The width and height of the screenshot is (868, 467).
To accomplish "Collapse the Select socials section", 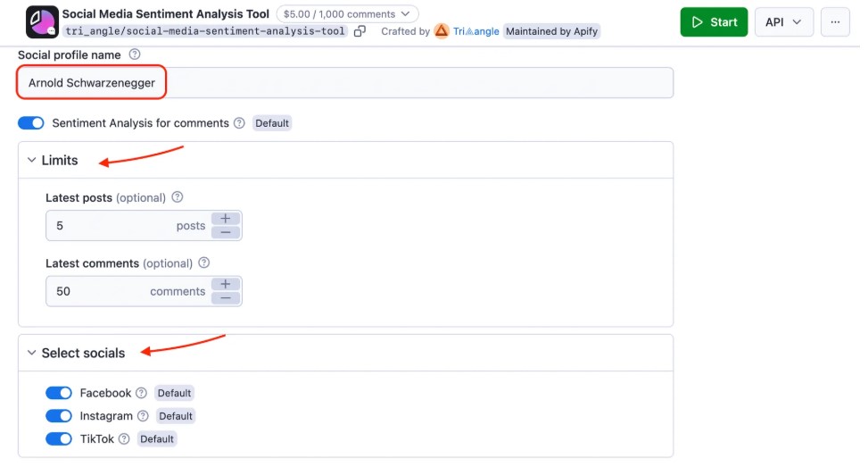I will point(32,353).
